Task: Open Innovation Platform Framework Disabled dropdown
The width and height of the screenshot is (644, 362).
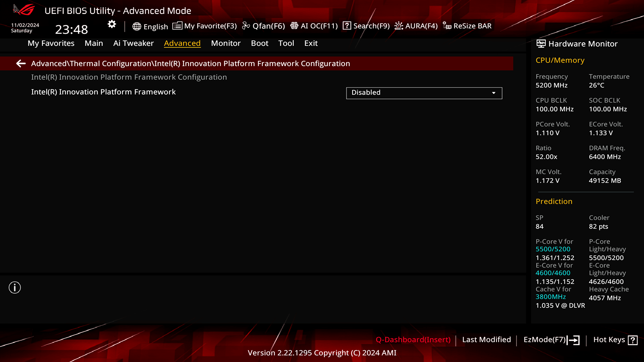Action: [x=424, y=93]
